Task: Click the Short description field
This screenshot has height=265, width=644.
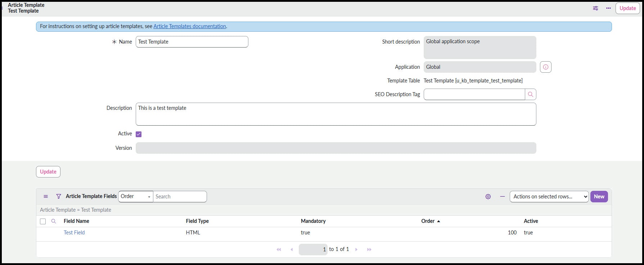Action: tap(480, 48)
